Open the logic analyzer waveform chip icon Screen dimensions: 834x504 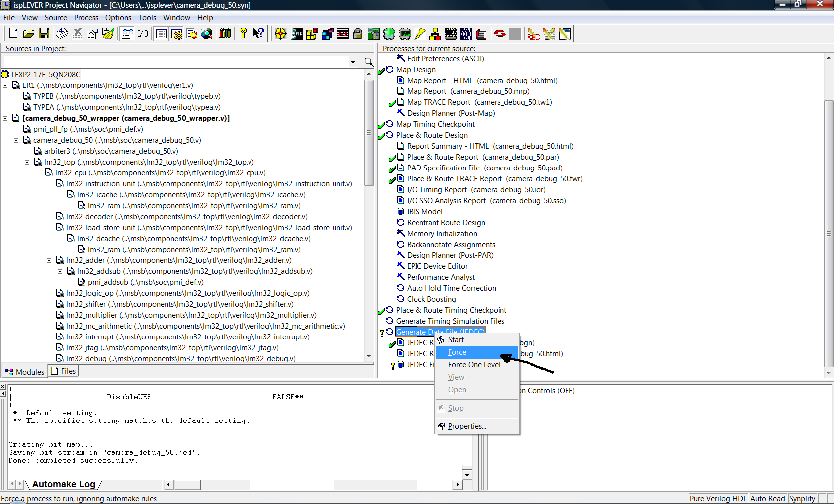coord(405,33)
